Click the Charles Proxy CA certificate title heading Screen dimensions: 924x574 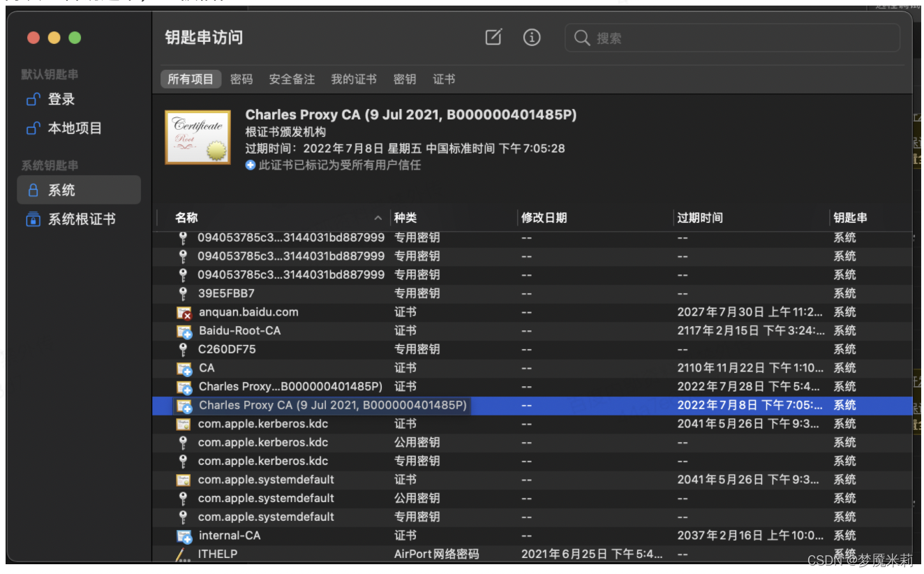[411, 115]
